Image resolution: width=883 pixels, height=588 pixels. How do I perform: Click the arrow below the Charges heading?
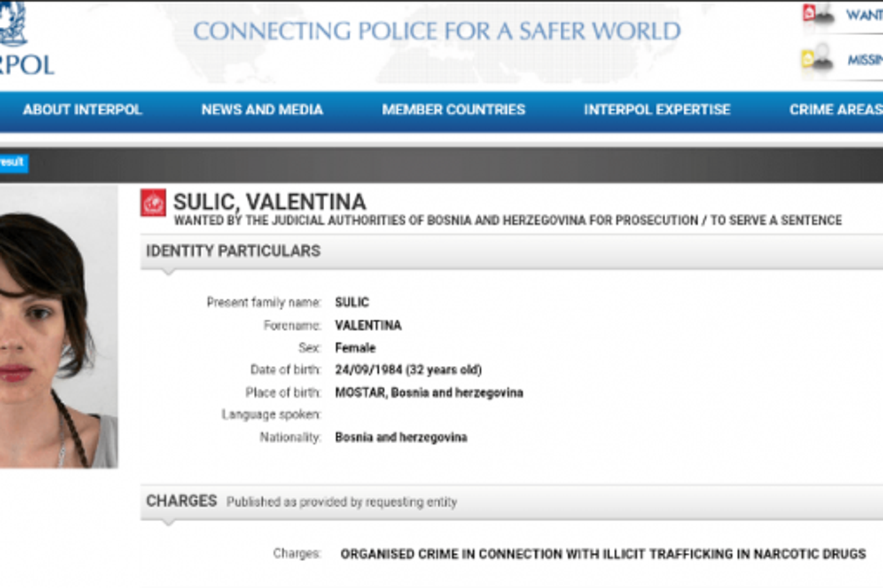tap(168, 523)
